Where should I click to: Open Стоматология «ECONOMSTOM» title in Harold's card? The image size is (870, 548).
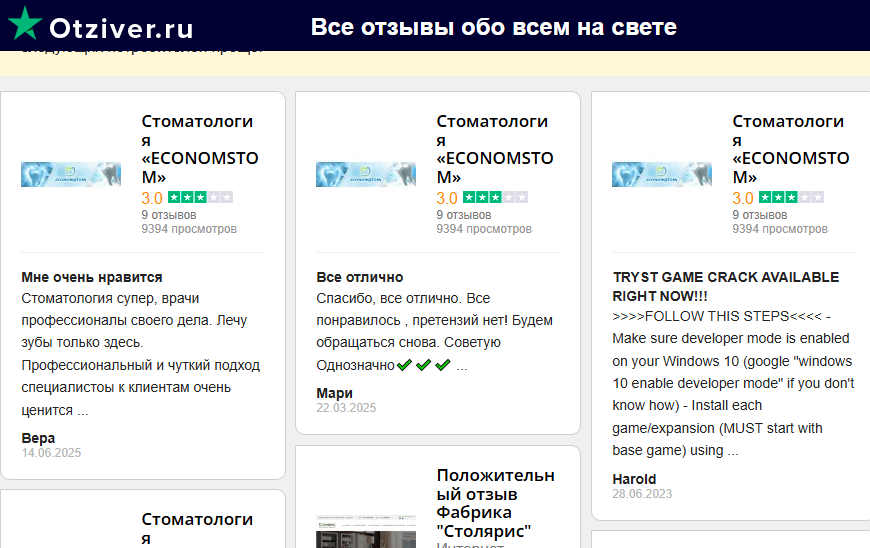[x=791, y=149]
